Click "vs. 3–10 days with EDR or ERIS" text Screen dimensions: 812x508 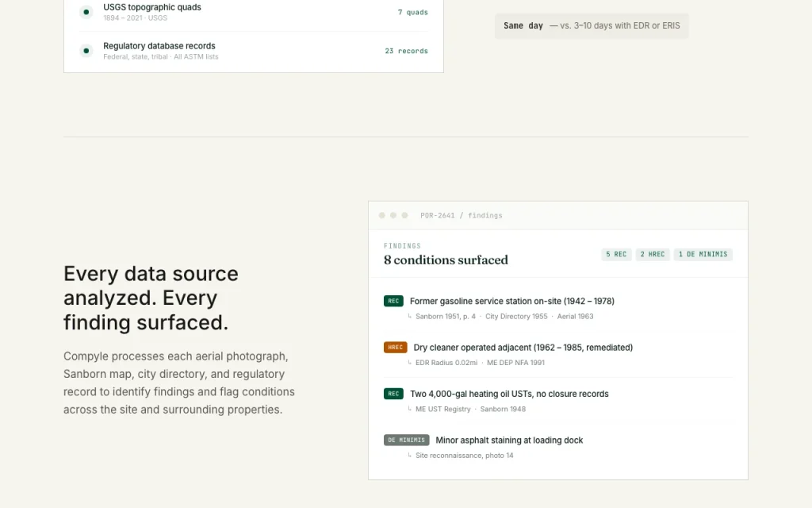620,26
